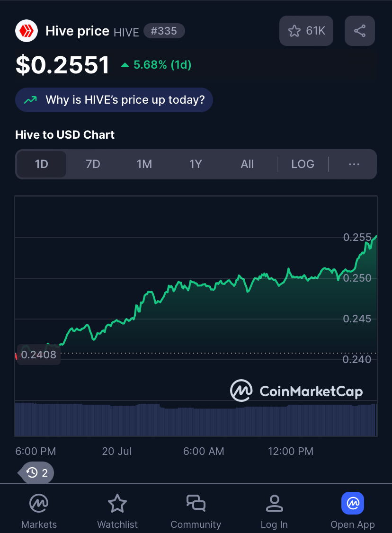This screenshot has width=392, height=533.
Task: Toggle LOG scale on the chart
Action: 303,164
